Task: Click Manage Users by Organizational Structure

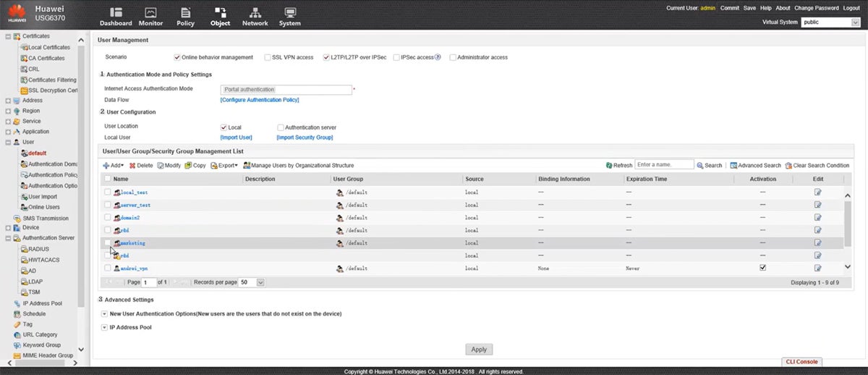Action: pos(247,166)
